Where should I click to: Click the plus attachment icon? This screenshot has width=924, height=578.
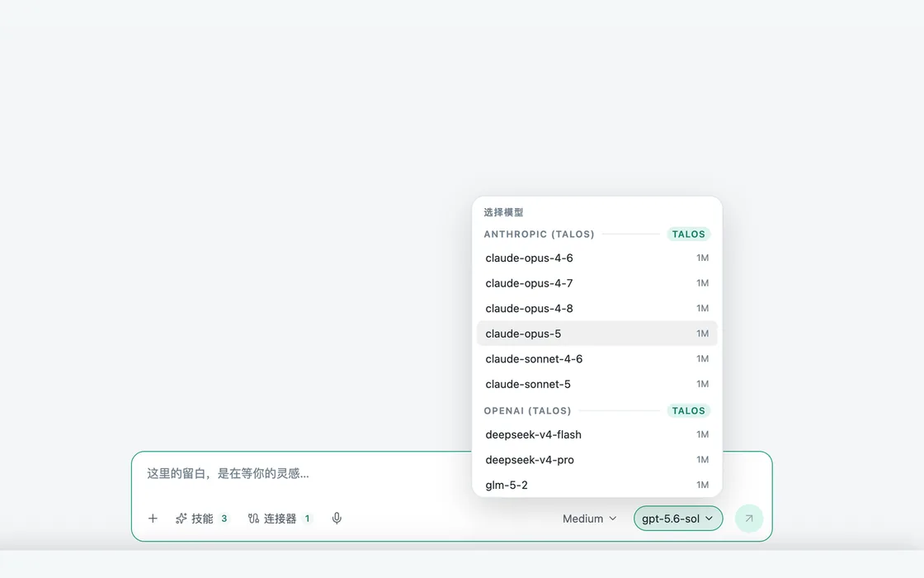coord(153,519)
